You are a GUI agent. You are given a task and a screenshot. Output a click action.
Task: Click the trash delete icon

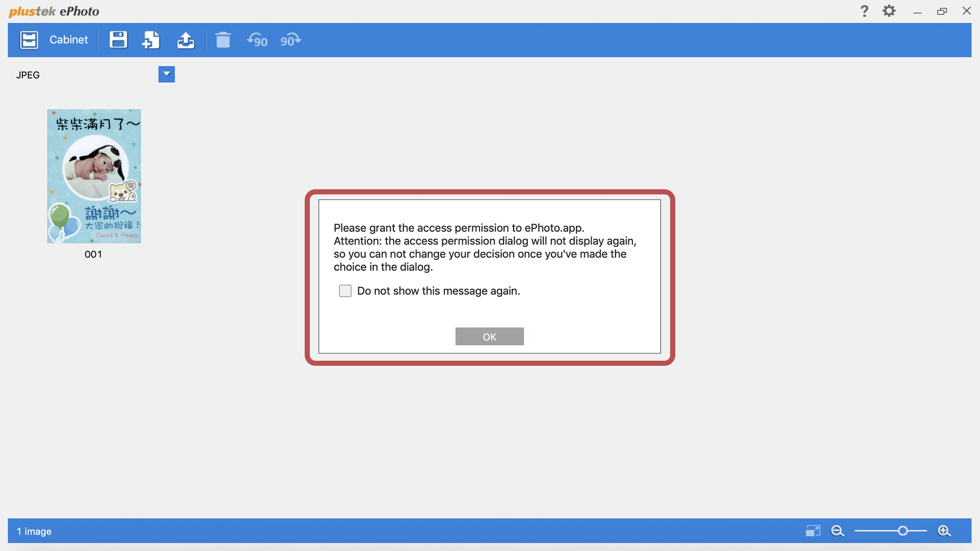223,40
